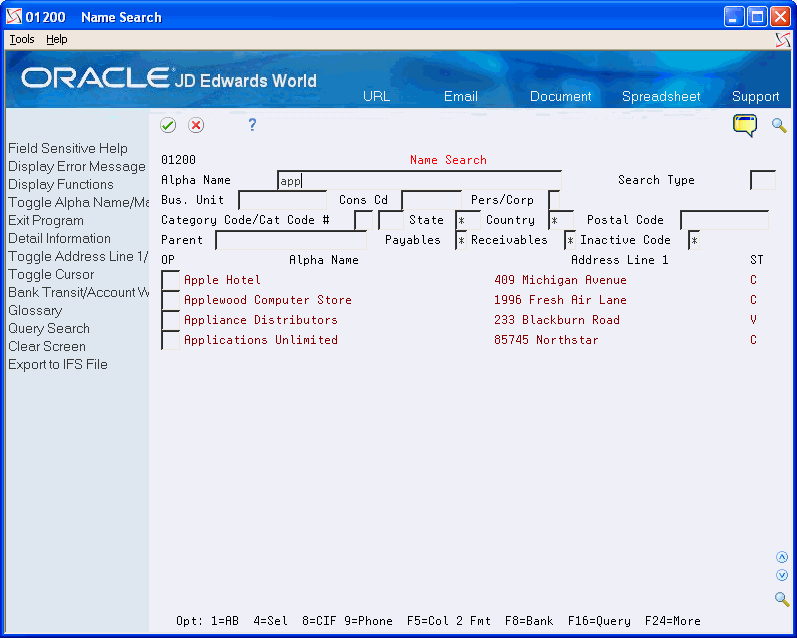
Task: Open help via blue question mark icon
Action: (252, 125)
